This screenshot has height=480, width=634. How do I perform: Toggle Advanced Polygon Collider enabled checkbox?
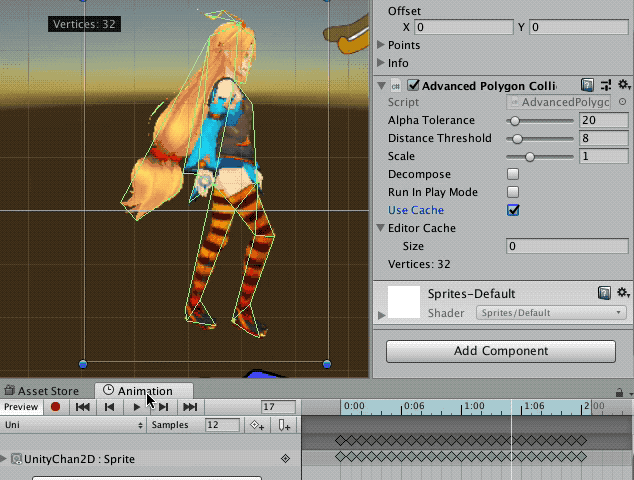pos(413,85)
